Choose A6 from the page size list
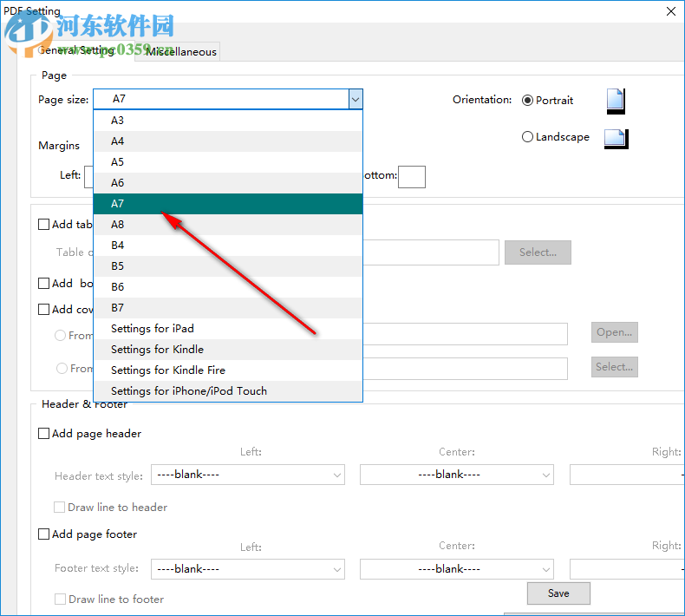685x616 pixels. pyautogui.click(x=228, y=183)
